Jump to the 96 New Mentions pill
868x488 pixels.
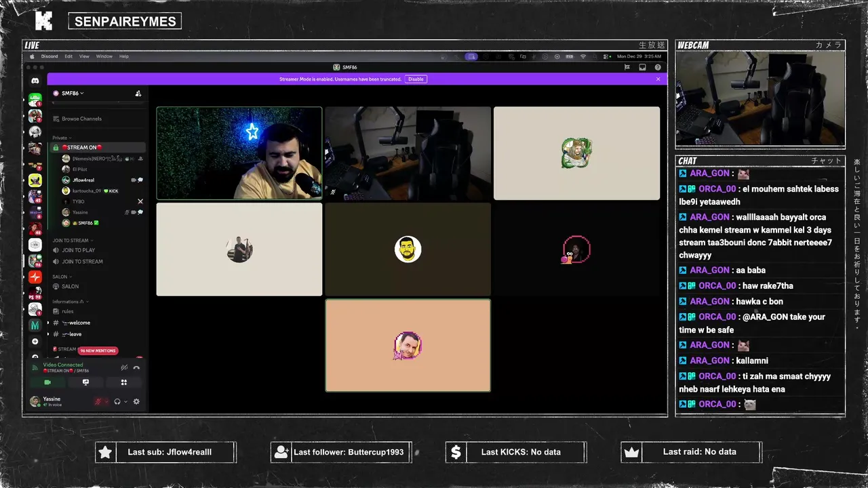click(x=98, y=350)
